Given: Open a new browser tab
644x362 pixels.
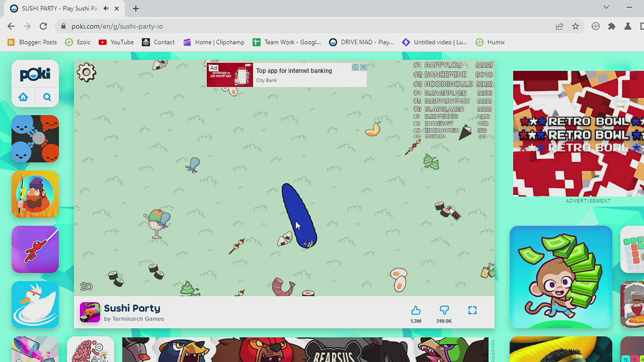Looking at the screenshot, I should point(136,8).
